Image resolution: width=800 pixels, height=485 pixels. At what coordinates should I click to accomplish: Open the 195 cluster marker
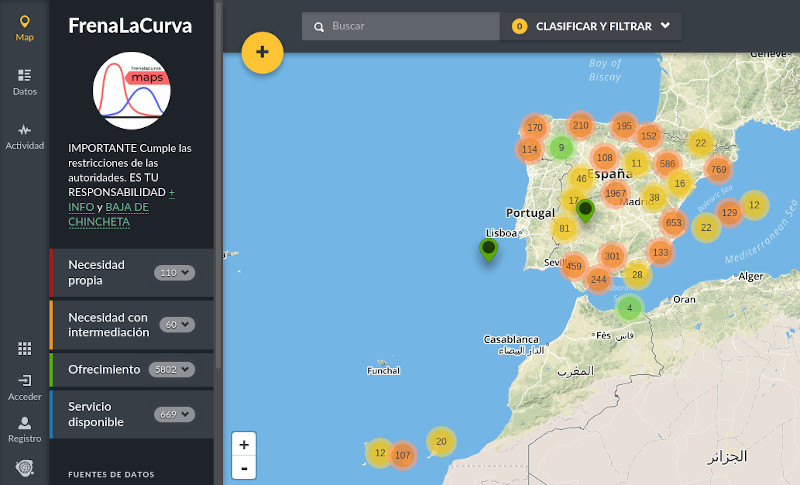624,125
